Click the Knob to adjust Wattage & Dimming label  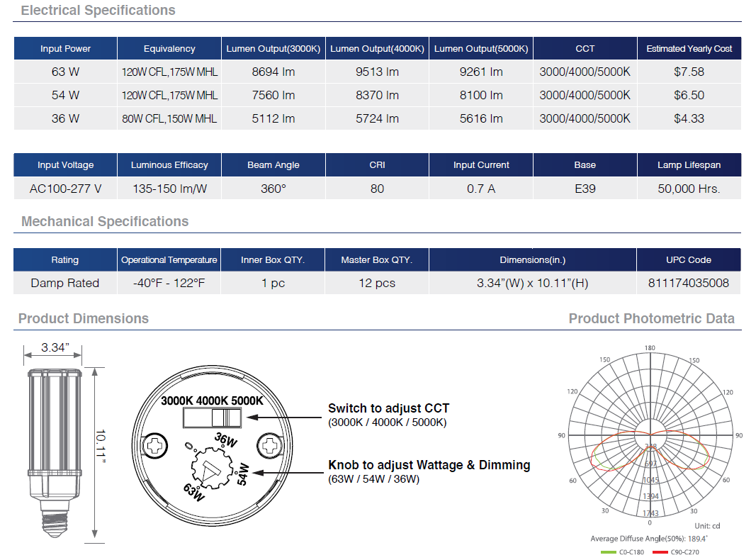429,465
